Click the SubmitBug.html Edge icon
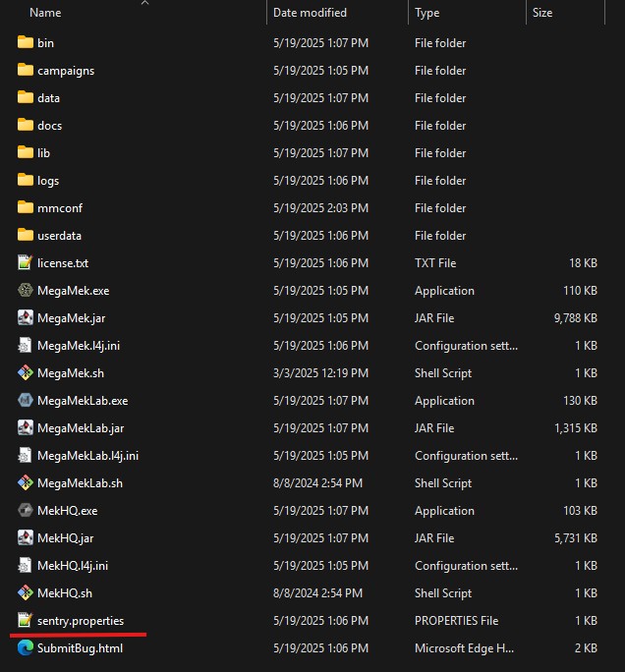 click(x=26, y=648)
